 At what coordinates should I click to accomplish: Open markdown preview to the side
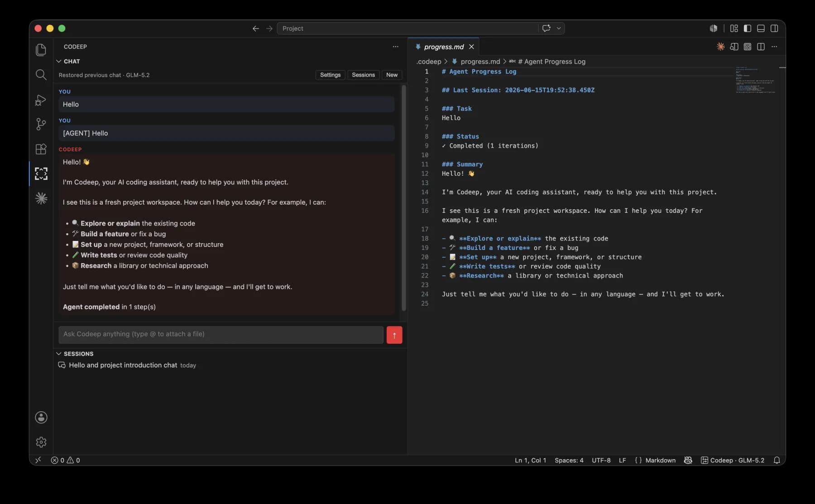point(734,47)
